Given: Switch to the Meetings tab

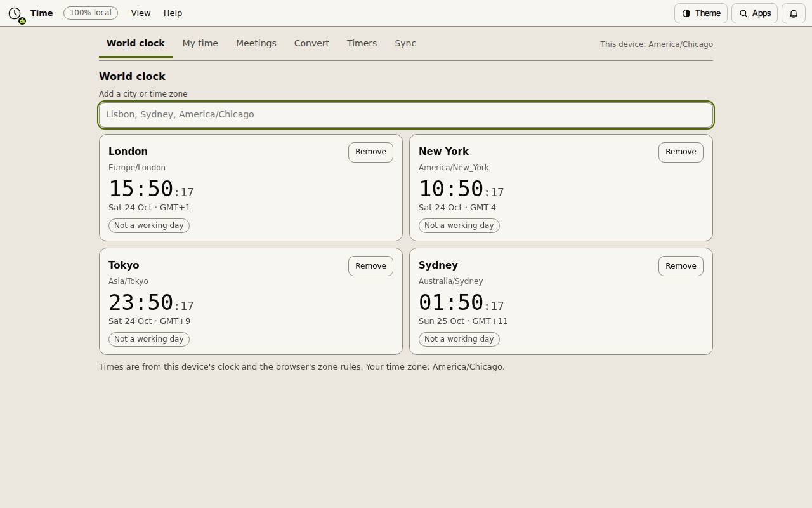Looking at the screenshot, I should coord(256,43).
